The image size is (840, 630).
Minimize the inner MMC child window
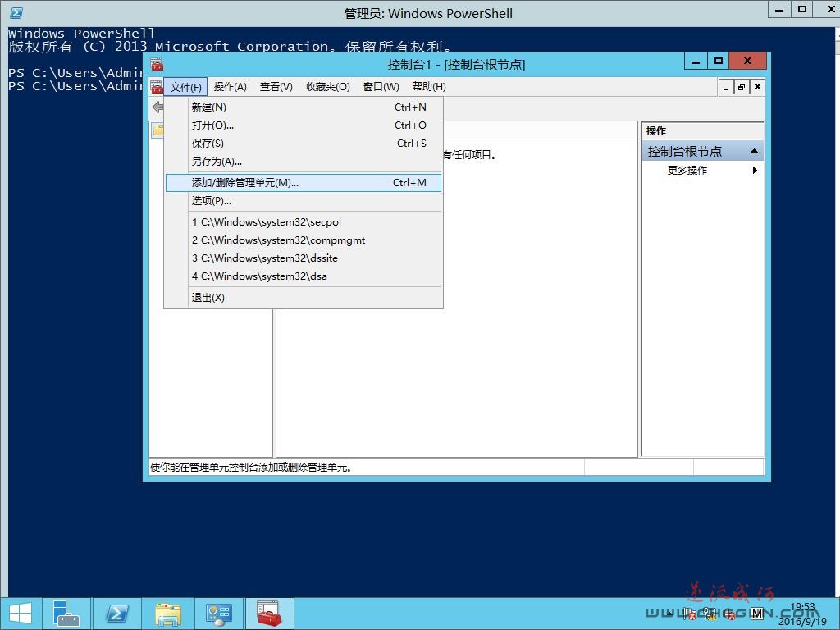[x=726, y=87]
